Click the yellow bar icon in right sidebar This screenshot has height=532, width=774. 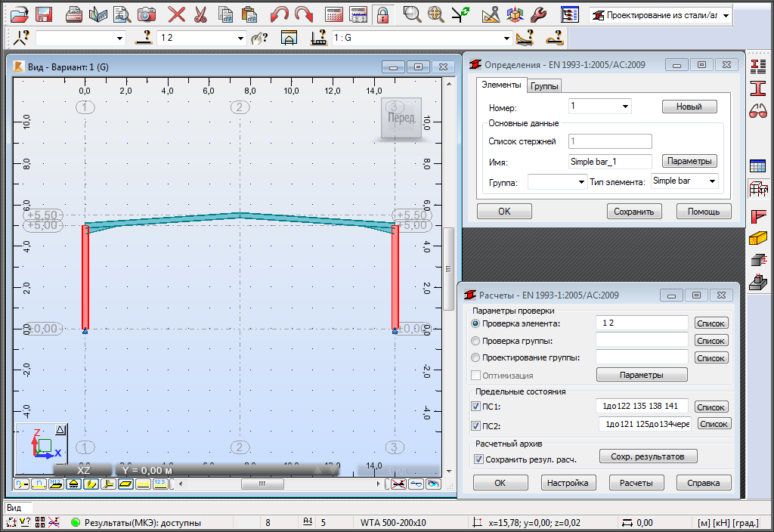[x=757, y=238]
